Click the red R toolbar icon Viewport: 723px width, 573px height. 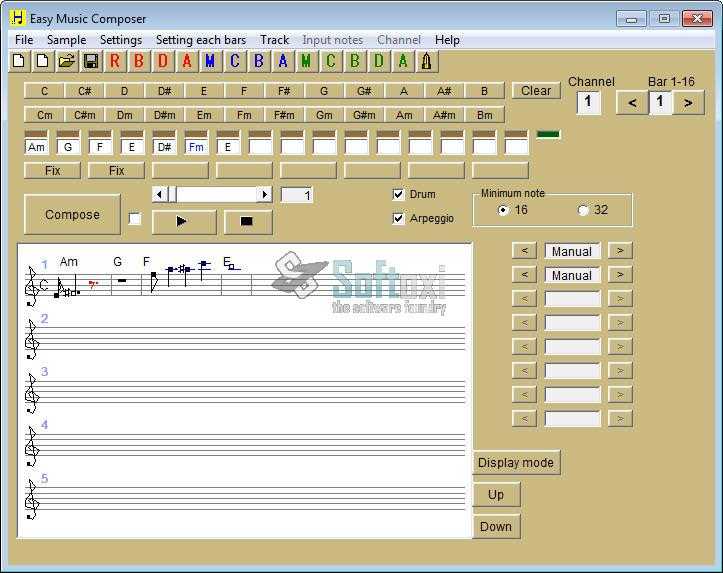coord(115,61)
